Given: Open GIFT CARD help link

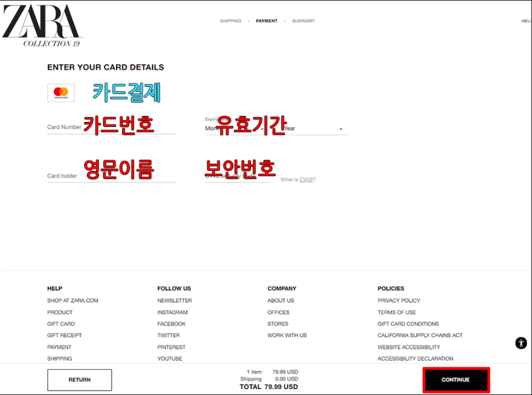Looking at the screenshot, I should pos(61,324).
